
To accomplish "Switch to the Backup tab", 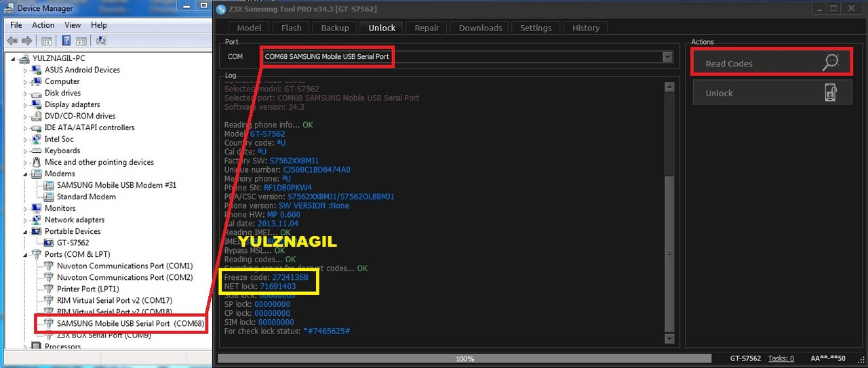I will (334, 28).
